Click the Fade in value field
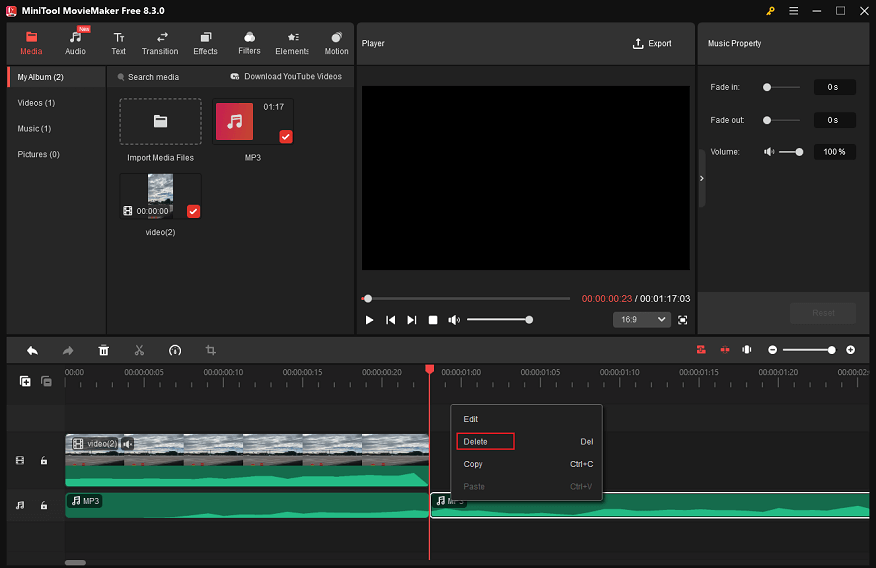This screenshot has width=876, height=568. click(x=834, y=87)
